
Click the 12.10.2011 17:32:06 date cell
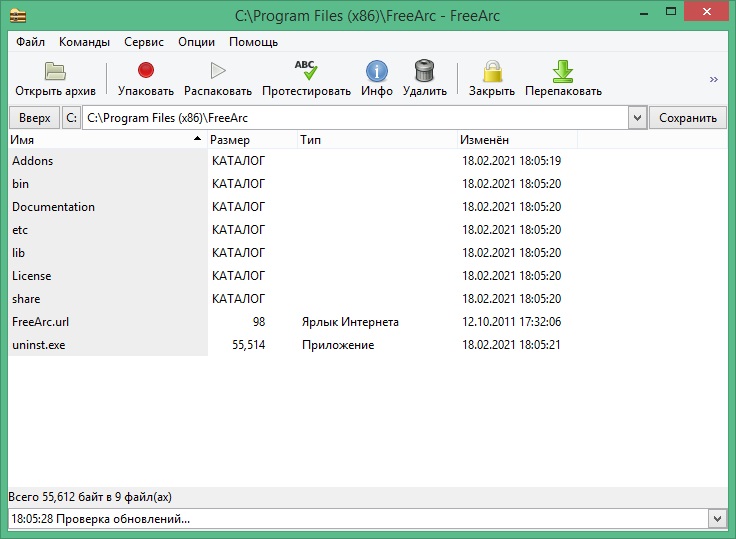tap(511, 322)
